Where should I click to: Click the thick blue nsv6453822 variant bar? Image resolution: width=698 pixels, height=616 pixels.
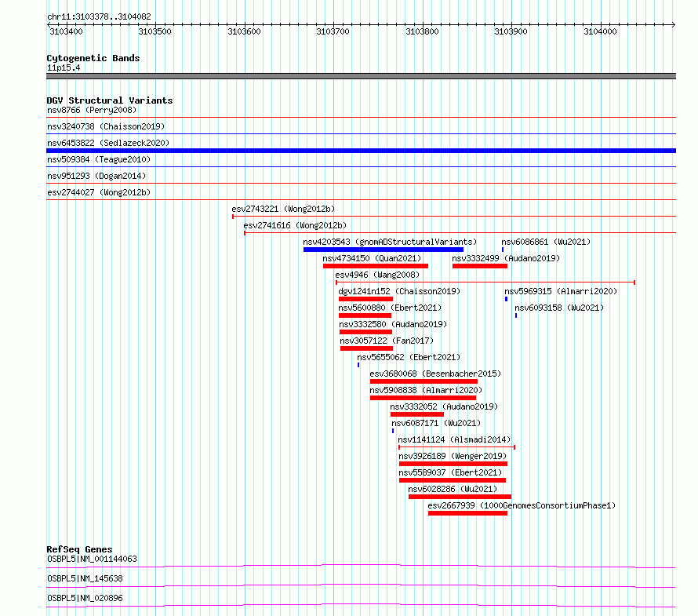point(361,151)
